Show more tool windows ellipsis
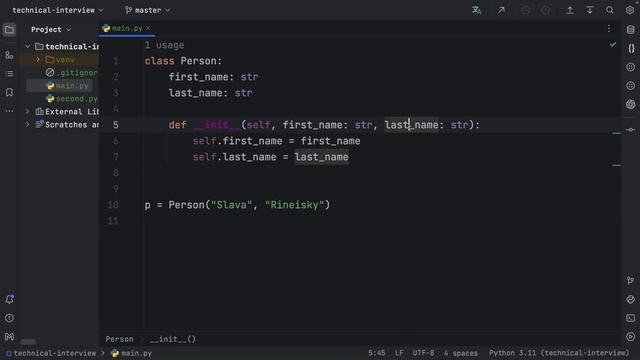640x360 pixels. click(9, 111)
